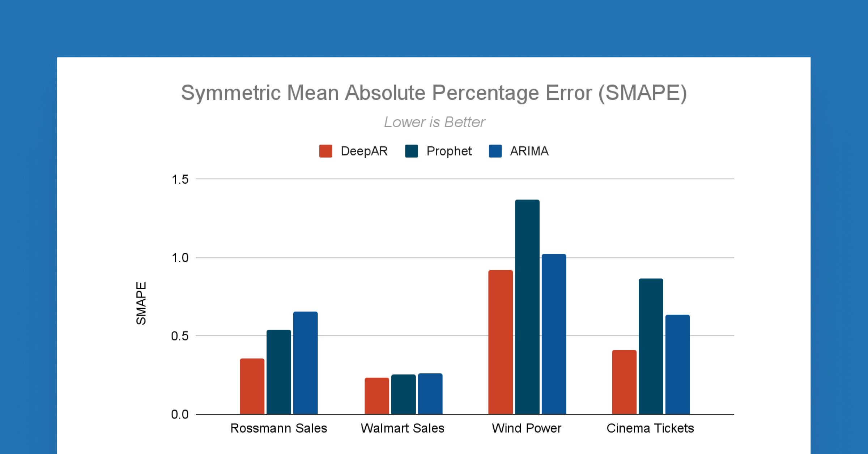Screen dimensions: 868x454
Task: Select the DeepAR bar for Wind Power
Action: click(500, 342)
